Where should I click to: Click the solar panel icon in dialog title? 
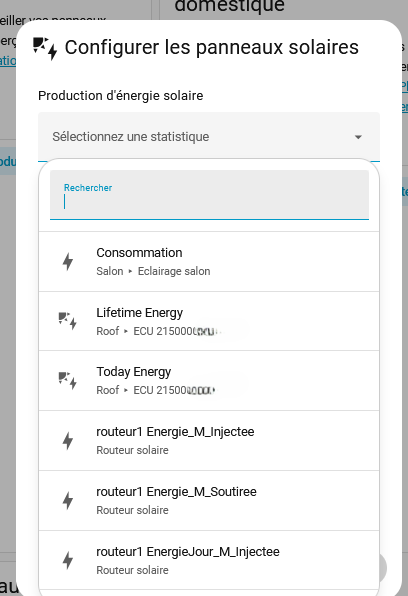(45, 48)
